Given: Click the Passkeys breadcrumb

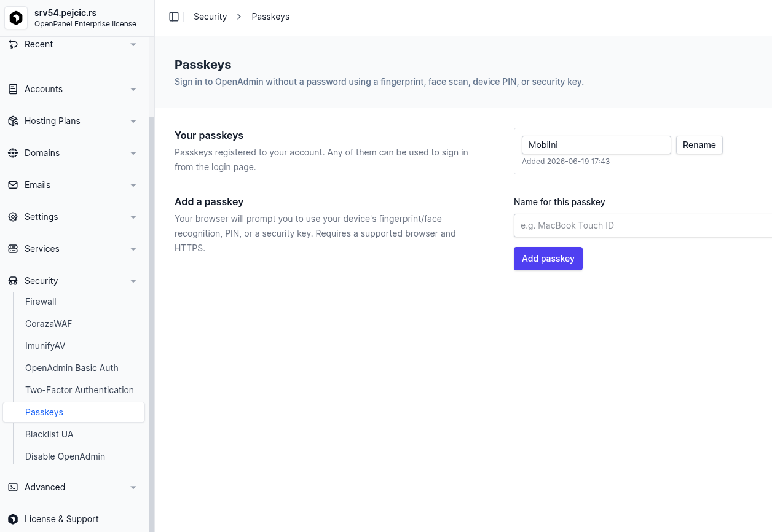Looking at the screenshot, I should [x=270, y=17].
